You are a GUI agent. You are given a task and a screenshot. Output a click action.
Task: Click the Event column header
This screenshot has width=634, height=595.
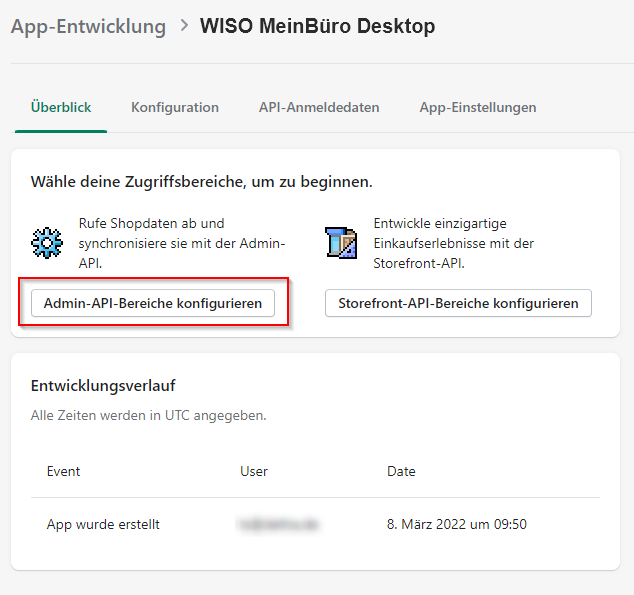coord(63,471)
